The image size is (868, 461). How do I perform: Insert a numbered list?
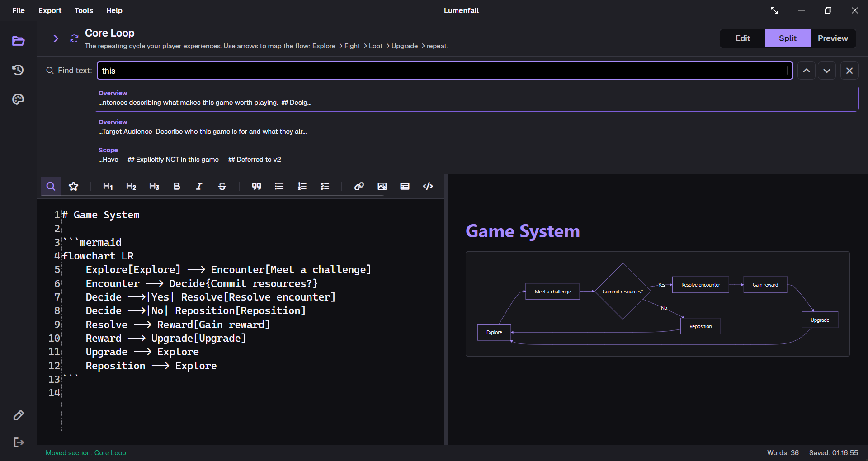pyautogui.click(x=302, y=186)
